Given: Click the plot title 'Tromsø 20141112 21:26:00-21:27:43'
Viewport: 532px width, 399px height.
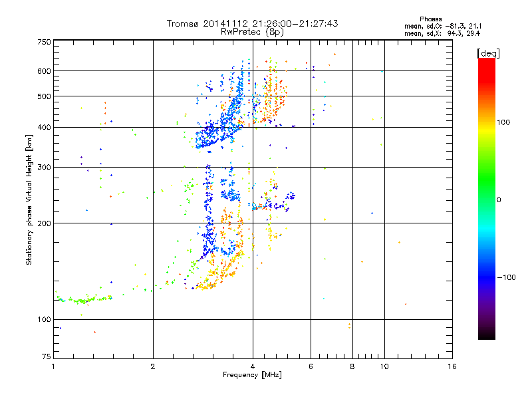Looking at the screenshot, I should pos(252,23).
